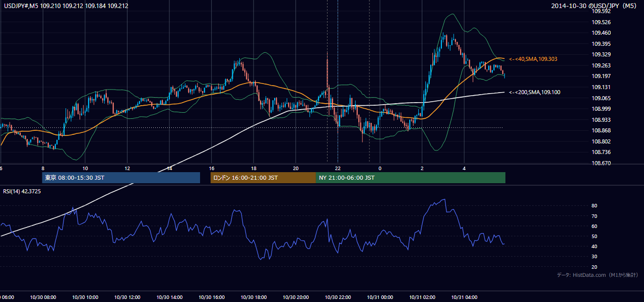Click price axis value 109.526
The image size is (644, 302).
[601, 22]
